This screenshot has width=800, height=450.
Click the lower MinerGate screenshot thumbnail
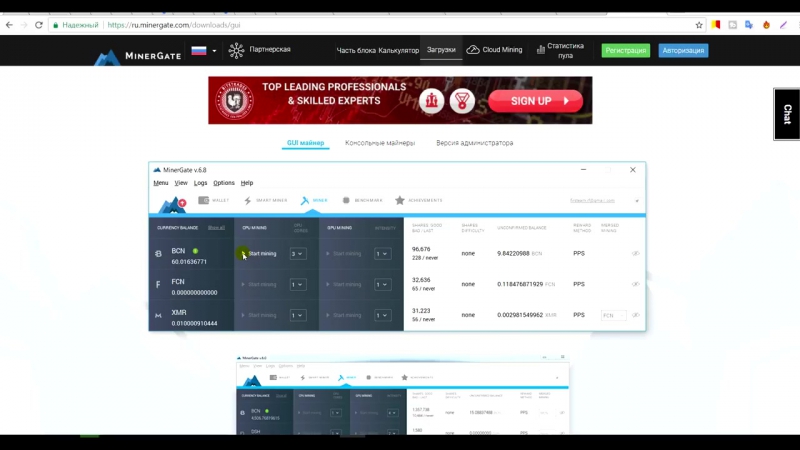coord(403,394)
